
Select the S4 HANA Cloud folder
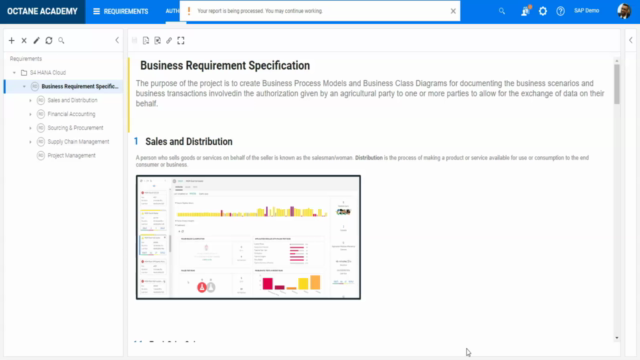pyautogui.click(x=48, y=73)
